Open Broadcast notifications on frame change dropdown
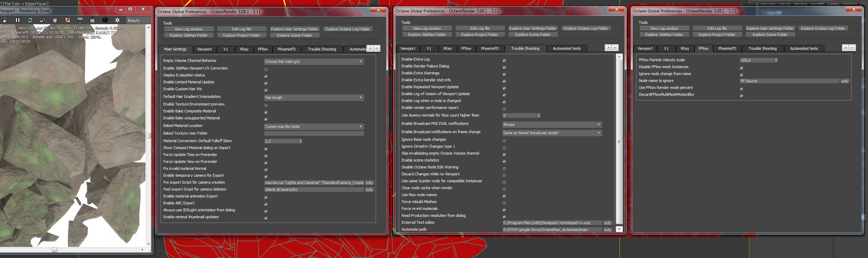868x258 pixels. coord(552,133)
